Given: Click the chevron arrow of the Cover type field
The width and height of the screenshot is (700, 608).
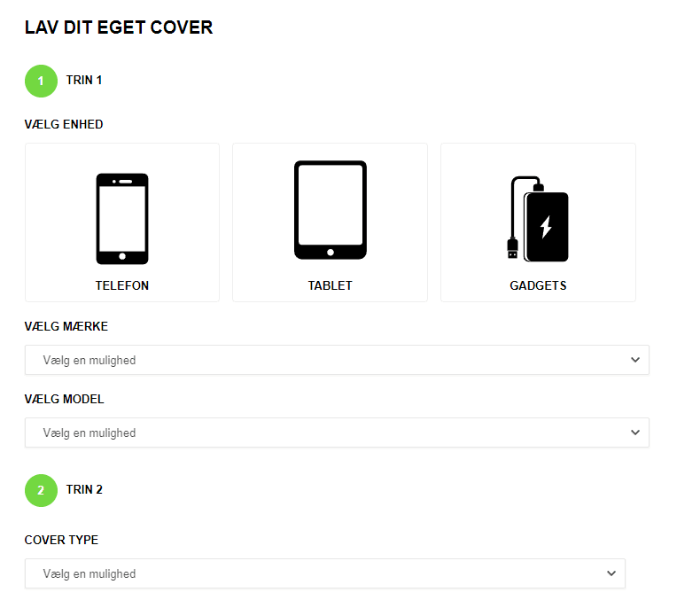Looking at the screenshot, I should (611, 573).
